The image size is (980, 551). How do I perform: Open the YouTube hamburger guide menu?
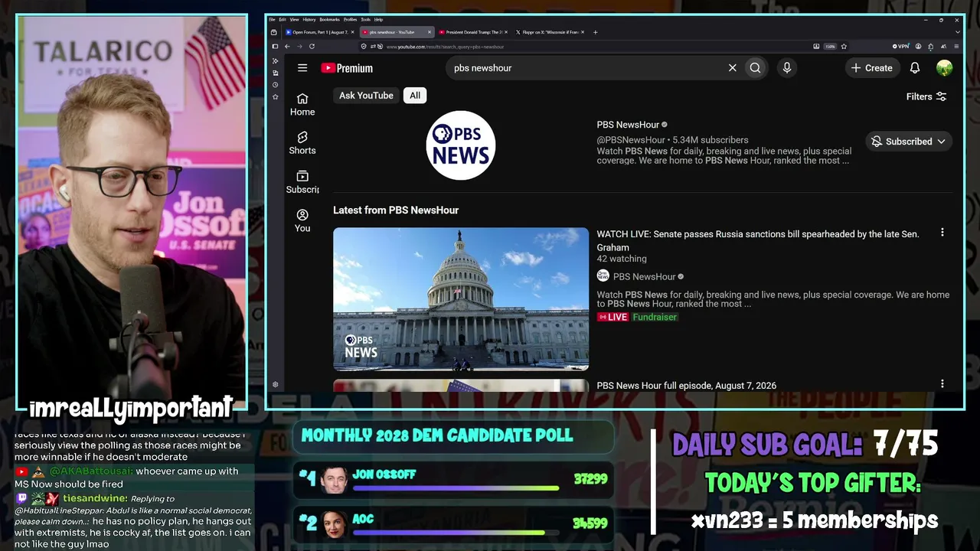[x=302, y=68]
